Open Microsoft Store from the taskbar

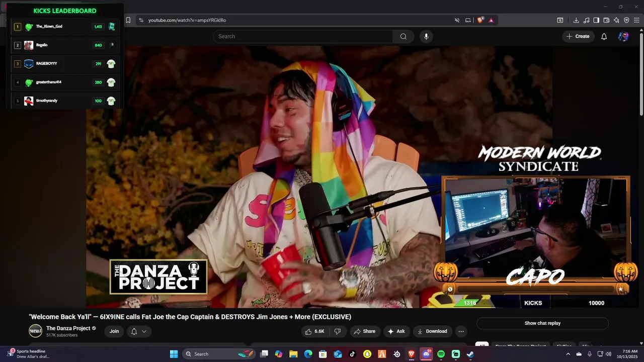coord(323,354)
